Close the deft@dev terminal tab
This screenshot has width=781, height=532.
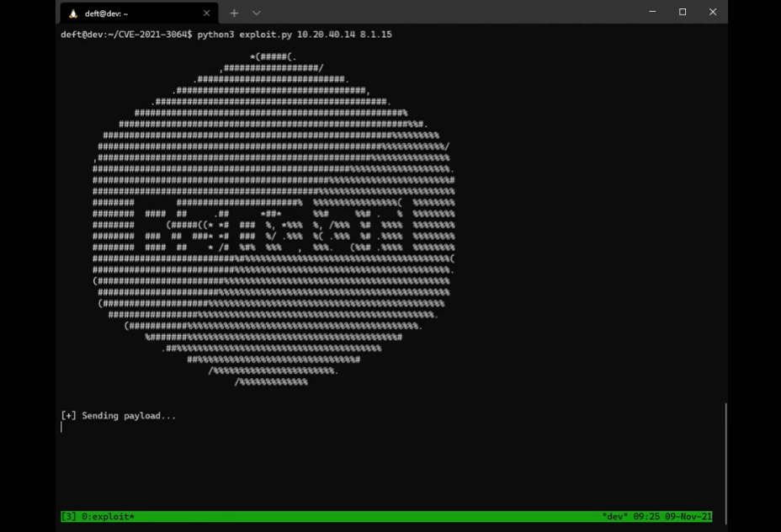point(205,13)
